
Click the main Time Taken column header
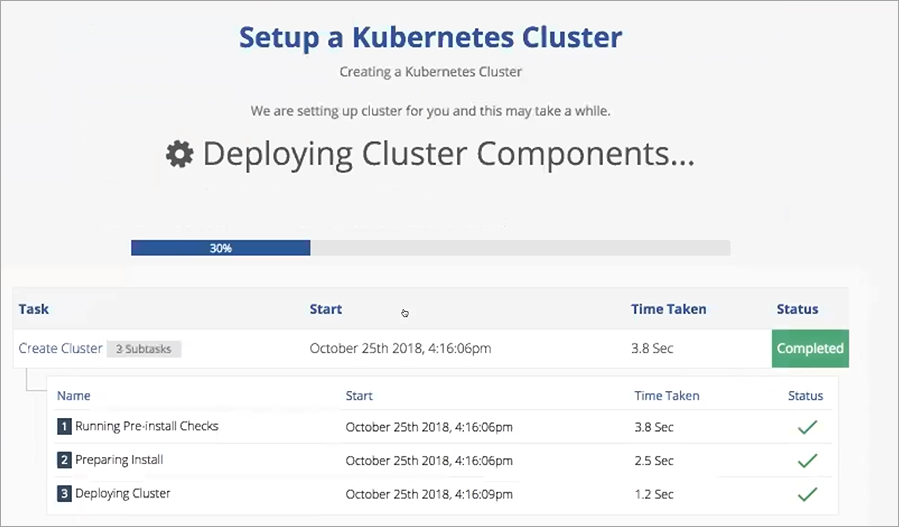click(x=669, y=309)
